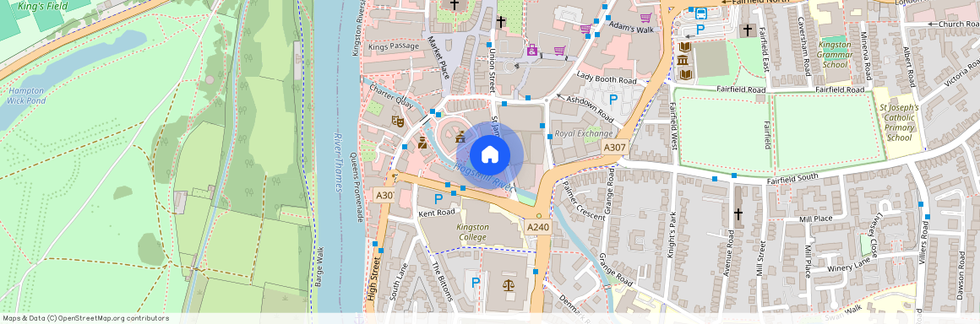Select the parking P below the bus icon

(x=700, y=29)
